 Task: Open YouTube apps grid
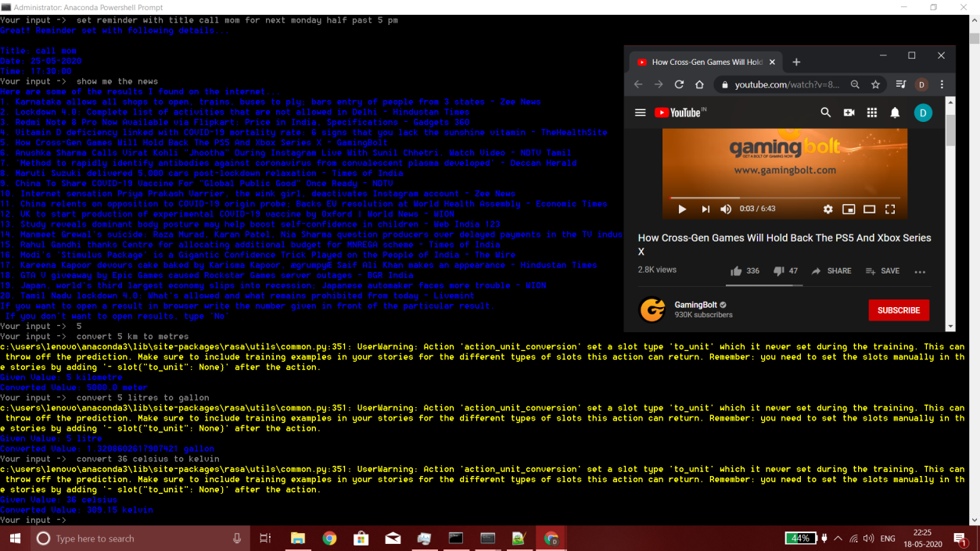tap(872, 113)
